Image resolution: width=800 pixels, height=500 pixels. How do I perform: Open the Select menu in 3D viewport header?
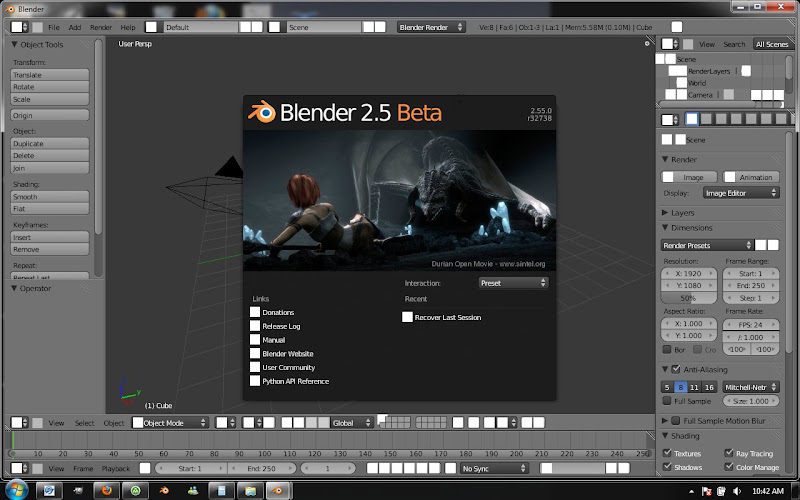(x=84, y=422)
